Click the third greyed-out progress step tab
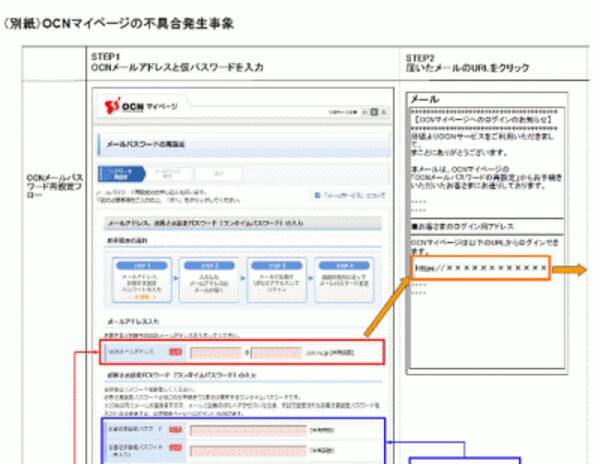 pos(218,174)
